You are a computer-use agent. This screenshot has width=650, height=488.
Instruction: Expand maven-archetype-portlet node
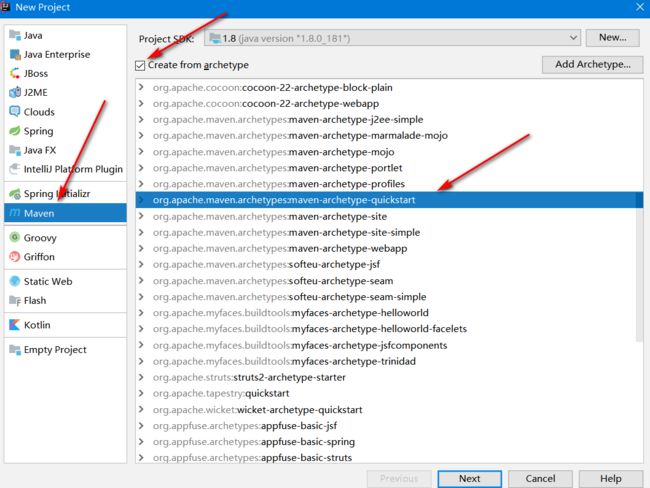pos(141,168)
